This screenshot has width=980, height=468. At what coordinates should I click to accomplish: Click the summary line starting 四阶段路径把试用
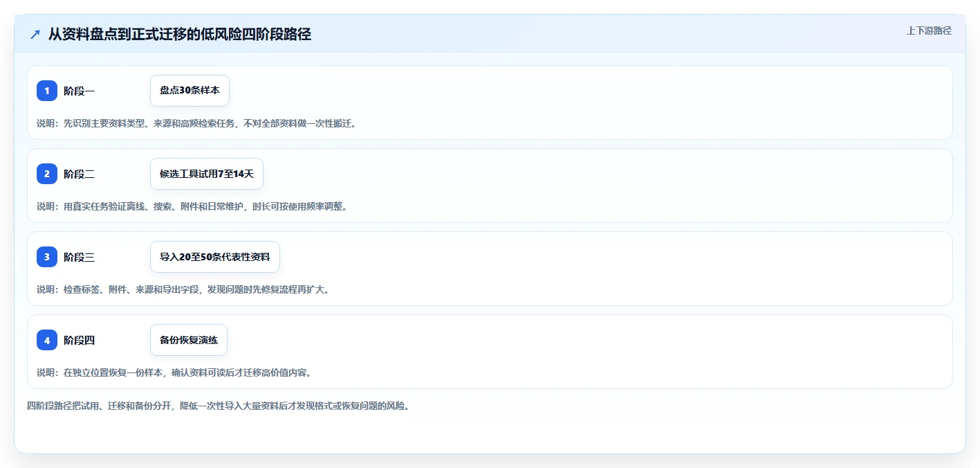tap(219, 406)
